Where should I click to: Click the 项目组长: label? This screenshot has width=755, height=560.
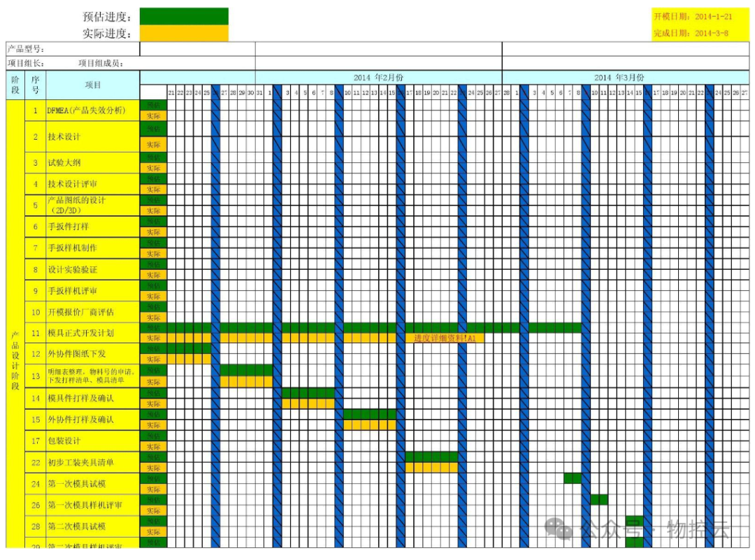26,63
